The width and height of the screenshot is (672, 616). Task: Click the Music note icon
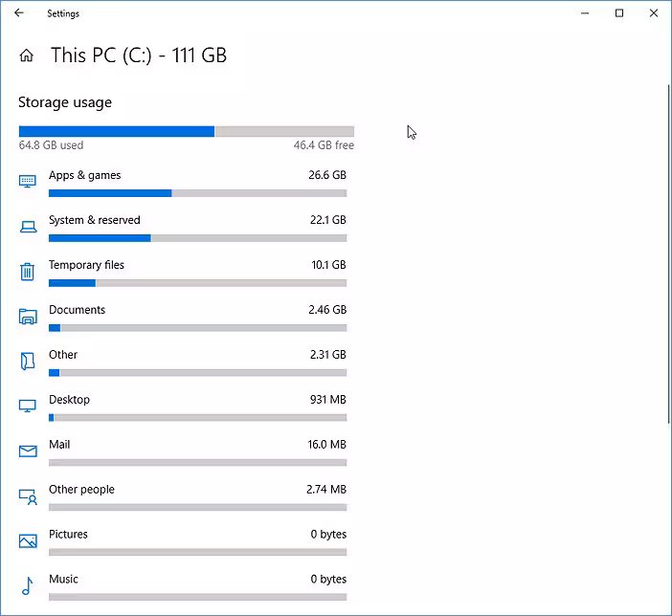point(28,585)
